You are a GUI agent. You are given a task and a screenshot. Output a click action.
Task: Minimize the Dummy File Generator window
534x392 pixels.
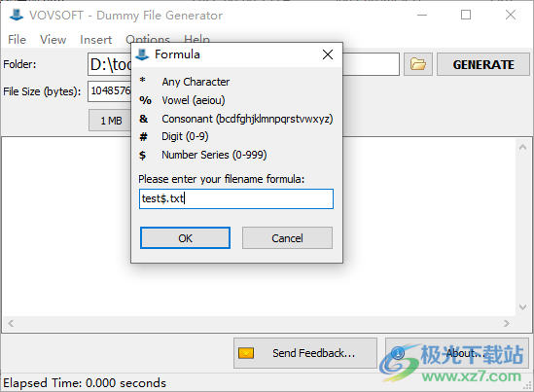tap(422, 15)
